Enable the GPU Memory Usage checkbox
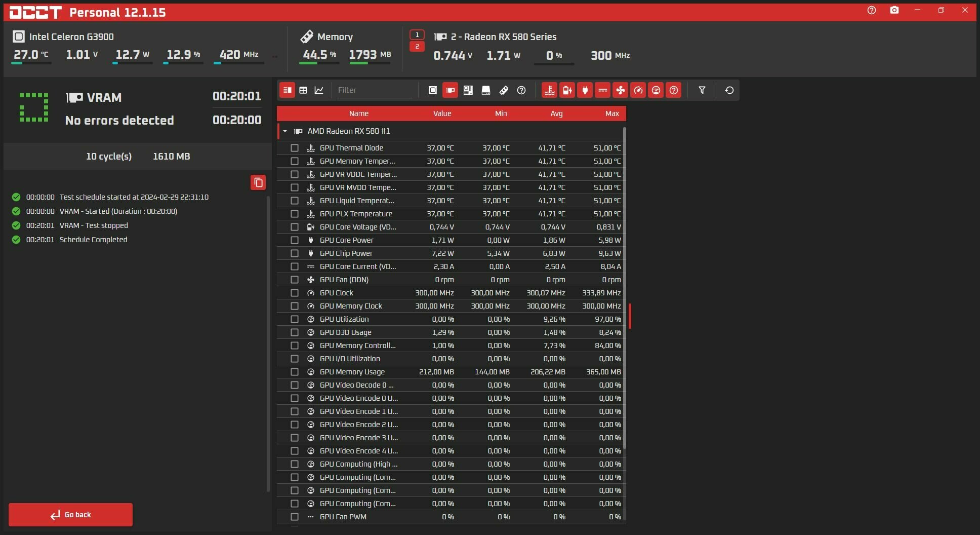This screenshot has width=980, height=535. 295,372
